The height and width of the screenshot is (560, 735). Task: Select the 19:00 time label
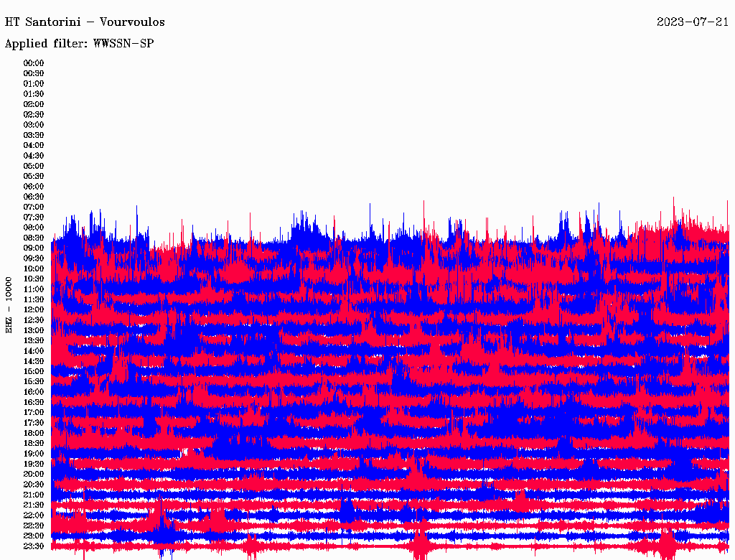pyautogui.click(x=34, y=454)
